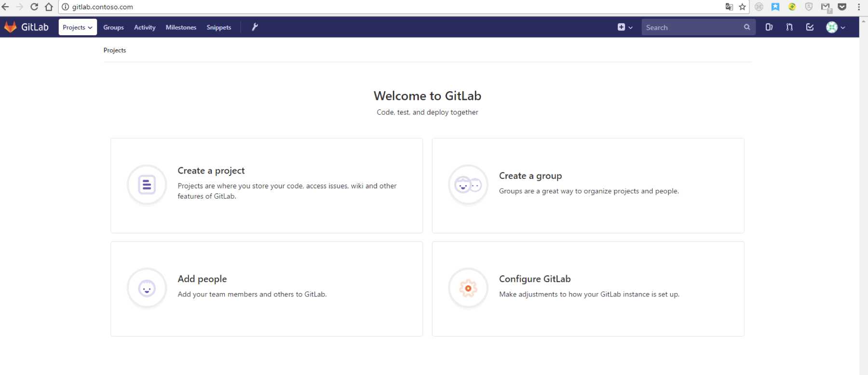Click the blue bookmark extension icon
The image size is (868, 375).
pos(775,7)
